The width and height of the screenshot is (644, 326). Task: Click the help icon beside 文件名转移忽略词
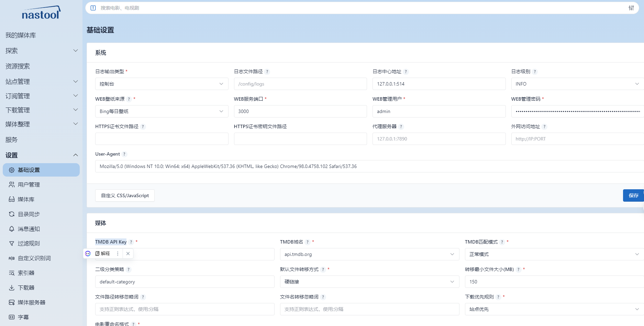click(323, 297)
